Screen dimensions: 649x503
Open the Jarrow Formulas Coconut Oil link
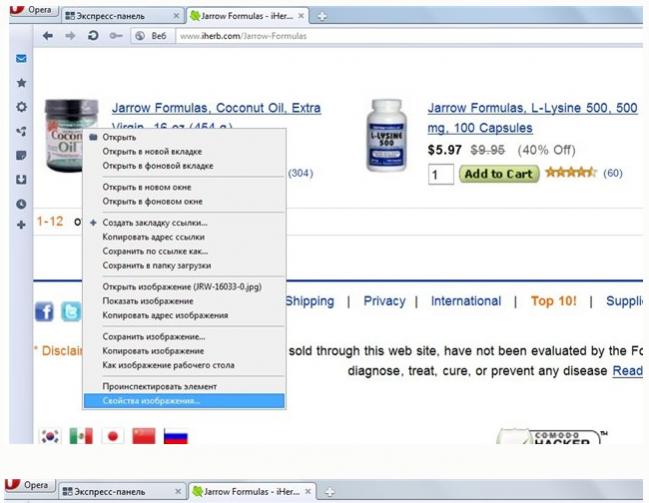coord(216,108)
